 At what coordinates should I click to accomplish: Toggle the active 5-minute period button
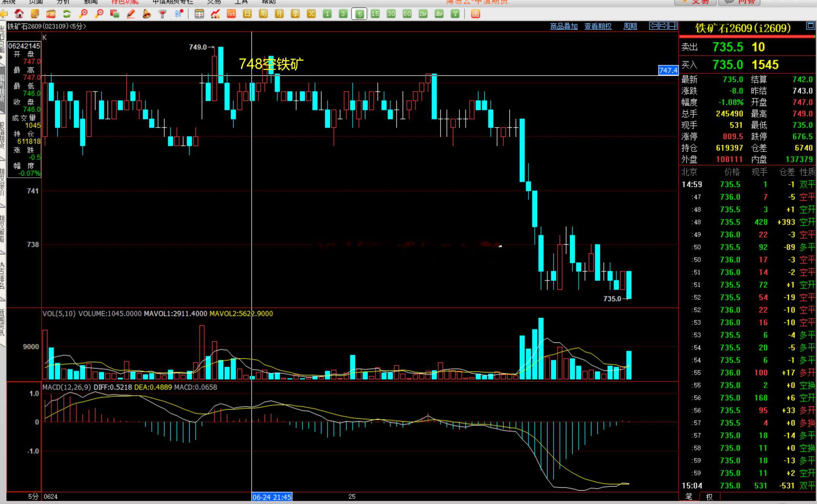coord(359,14)
